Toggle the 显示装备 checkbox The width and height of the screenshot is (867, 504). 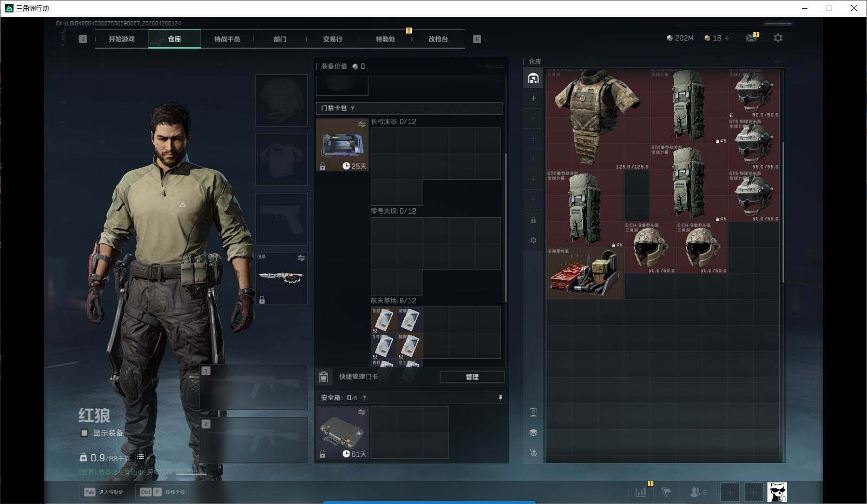coord(84,433)
